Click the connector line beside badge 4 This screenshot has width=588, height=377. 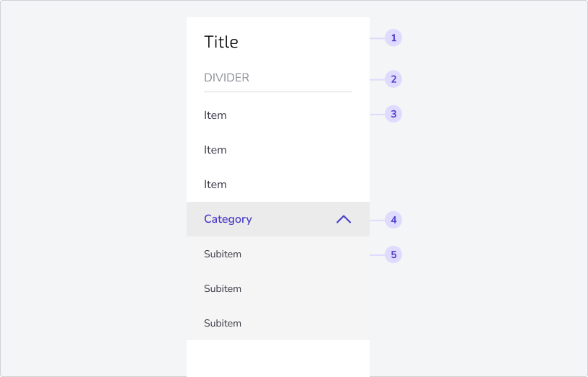click(378, 220)
